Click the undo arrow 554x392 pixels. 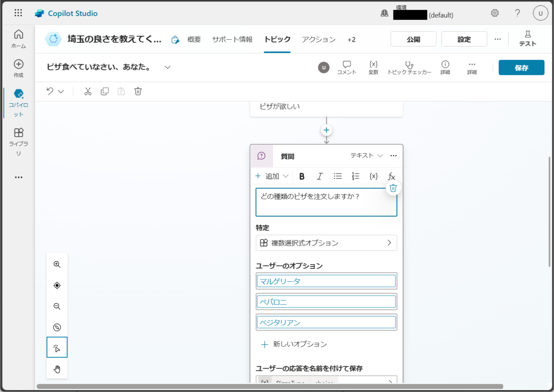click(x=50, y=91)
